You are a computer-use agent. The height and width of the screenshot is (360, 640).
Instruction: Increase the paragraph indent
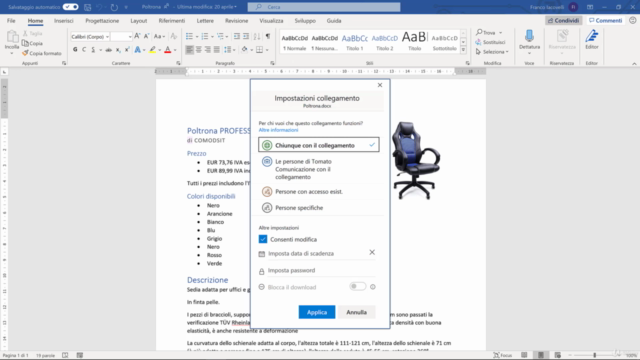click(246, 36)
